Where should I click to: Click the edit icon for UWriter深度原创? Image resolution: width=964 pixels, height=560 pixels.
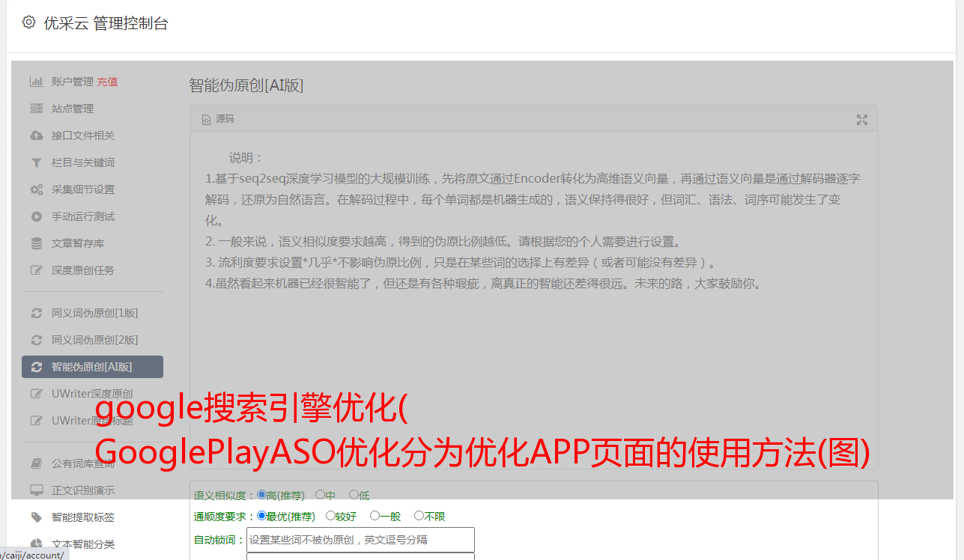click(x=36, y=394)
